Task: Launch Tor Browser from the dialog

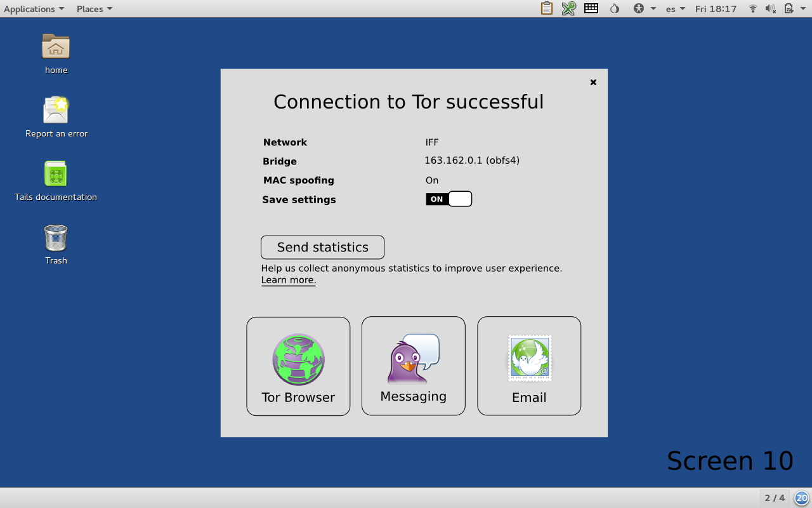Action: tap(298, 366)
